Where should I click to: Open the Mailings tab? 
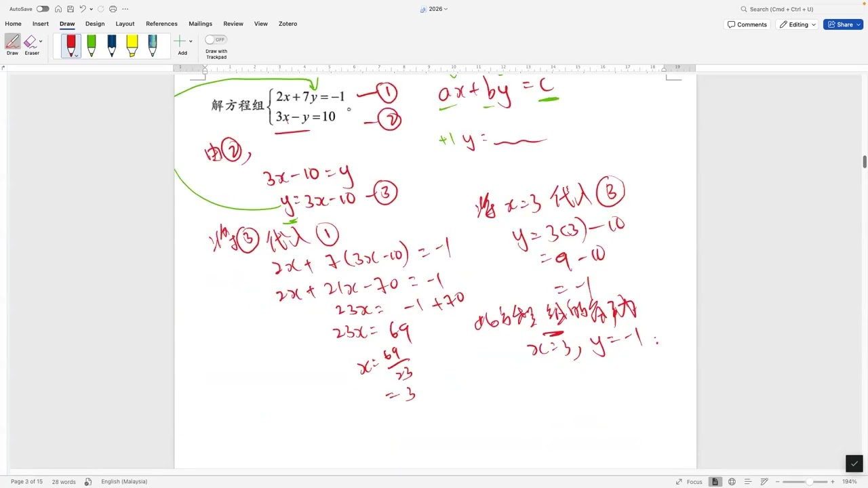(200, 24)
